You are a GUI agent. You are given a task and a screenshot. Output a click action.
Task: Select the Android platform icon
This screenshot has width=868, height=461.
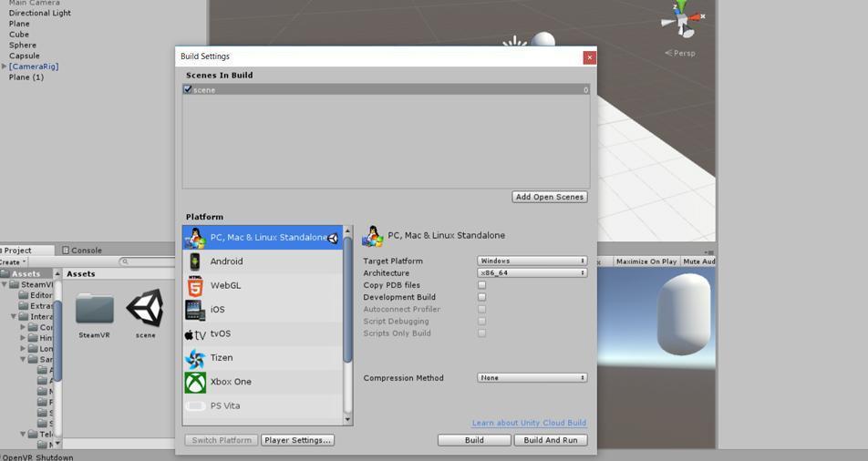click(195, 261)
